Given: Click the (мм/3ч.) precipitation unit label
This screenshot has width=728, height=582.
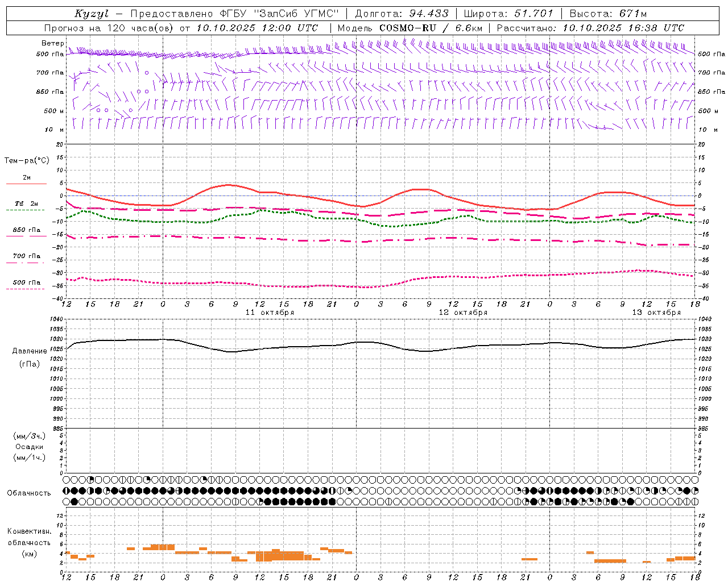Looking at the screenshot, I should tap(30, 436).
